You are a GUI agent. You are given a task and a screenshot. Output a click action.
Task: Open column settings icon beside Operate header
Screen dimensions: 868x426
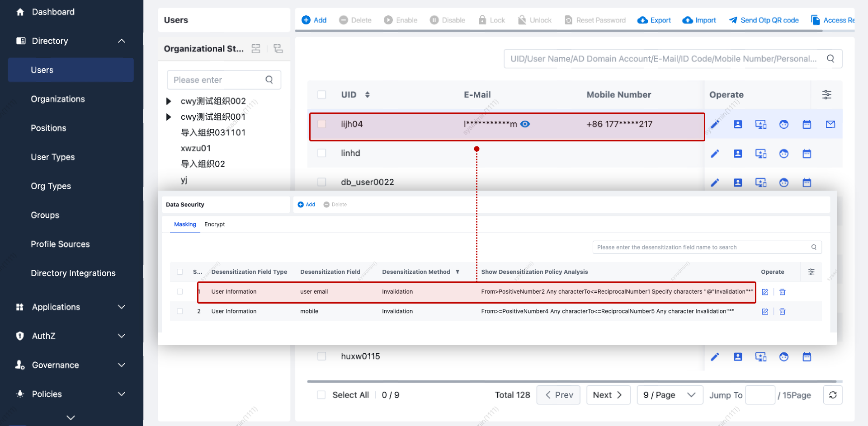[x=826, y=95]
